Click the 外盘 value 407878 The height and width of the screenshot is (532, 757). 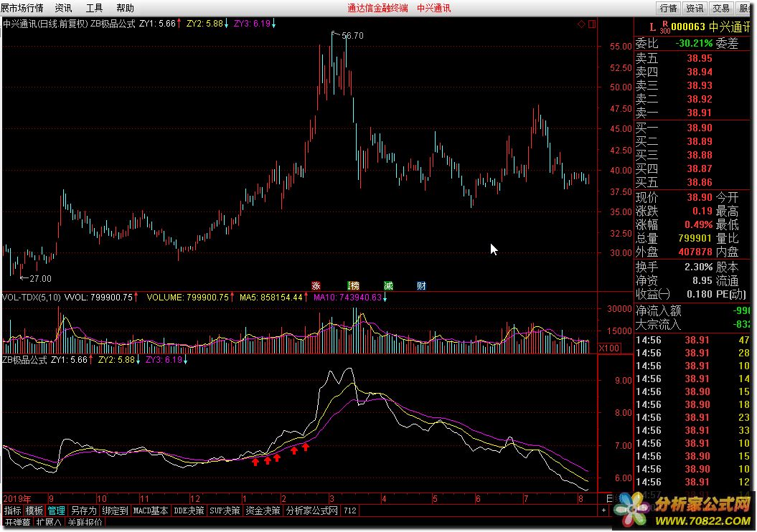(x=695, y=252)
